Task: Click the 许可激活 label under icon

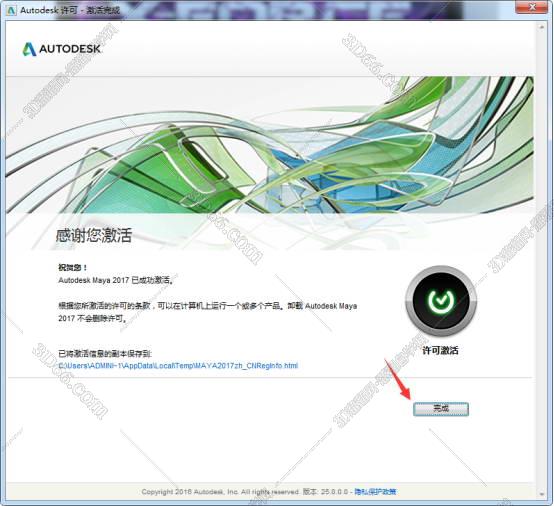Action: [x=440, y=350]
